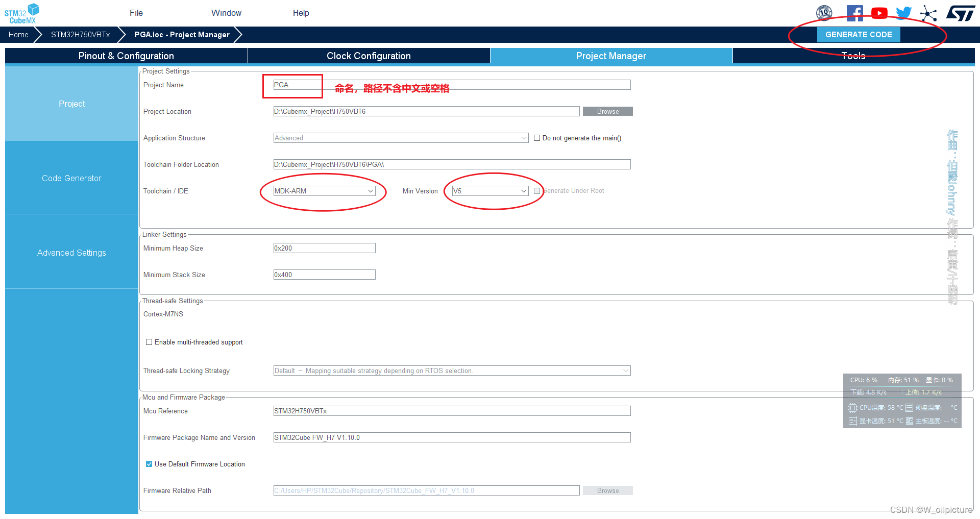
Task: Toggle Generate Under Root checkbox
Action: coord(537,191)
